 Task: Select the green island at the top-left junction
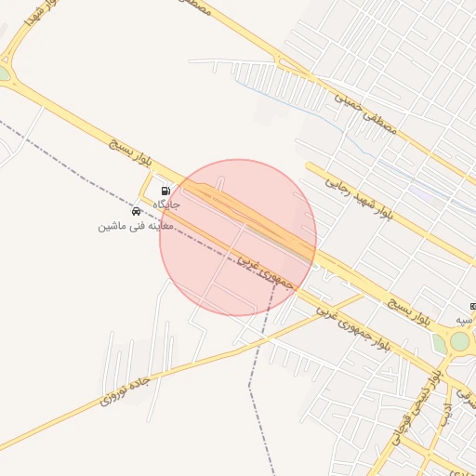[x=3, y=73]
